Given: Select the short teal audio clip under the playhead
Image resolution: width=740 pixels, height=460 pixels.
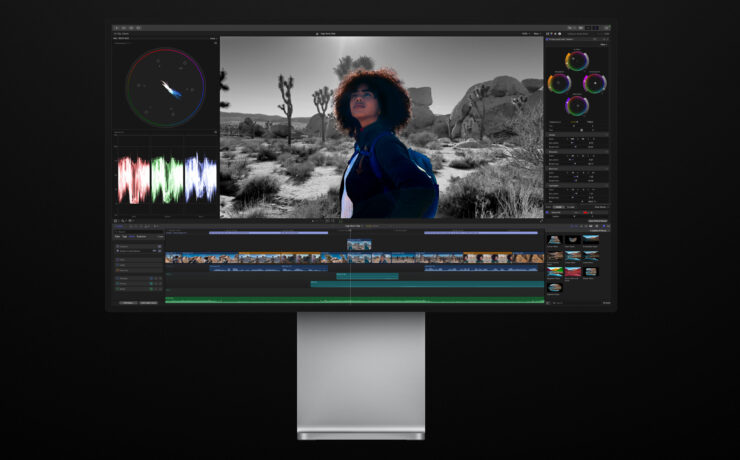Looking at the screenshot, I should pyautogui.click(x=367, y=276).
